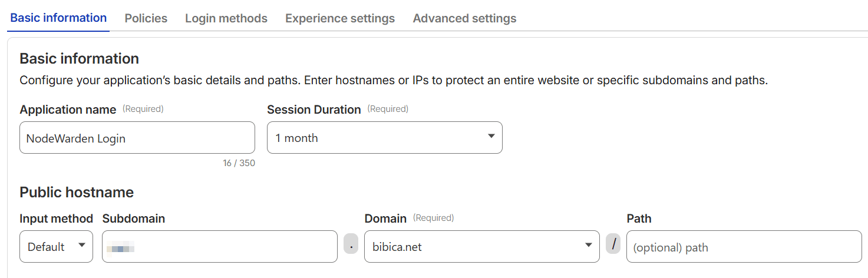Screen dimensions: 868x278
Task: Click the Subdomain label text
Action: pos(134,219)
